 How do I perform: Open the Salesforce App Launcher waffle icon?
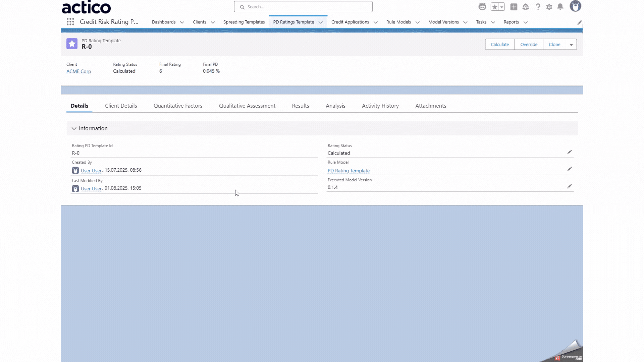click(x=70, y=21)
